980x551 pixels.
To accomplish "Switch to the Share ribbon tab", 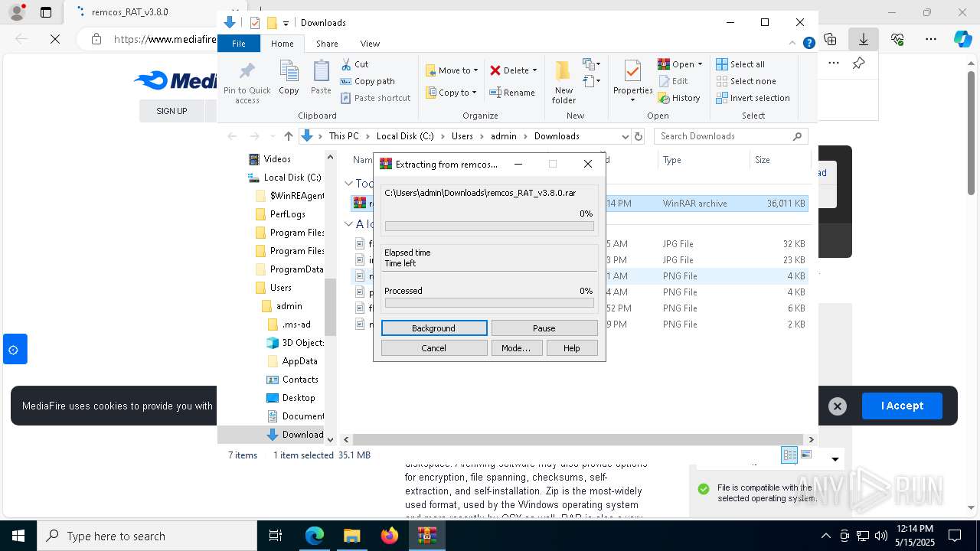I will (x=327, y=44).
